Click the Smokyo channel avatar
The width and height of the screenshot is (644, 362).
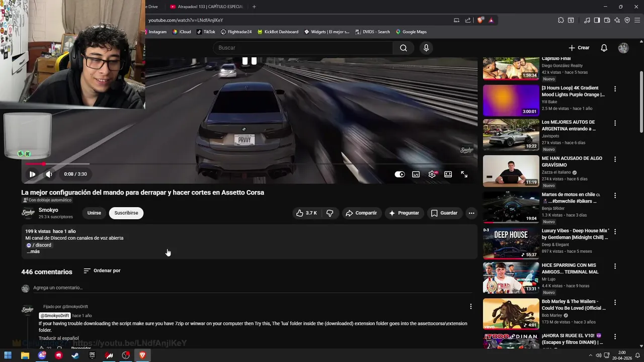coord(28,213)
